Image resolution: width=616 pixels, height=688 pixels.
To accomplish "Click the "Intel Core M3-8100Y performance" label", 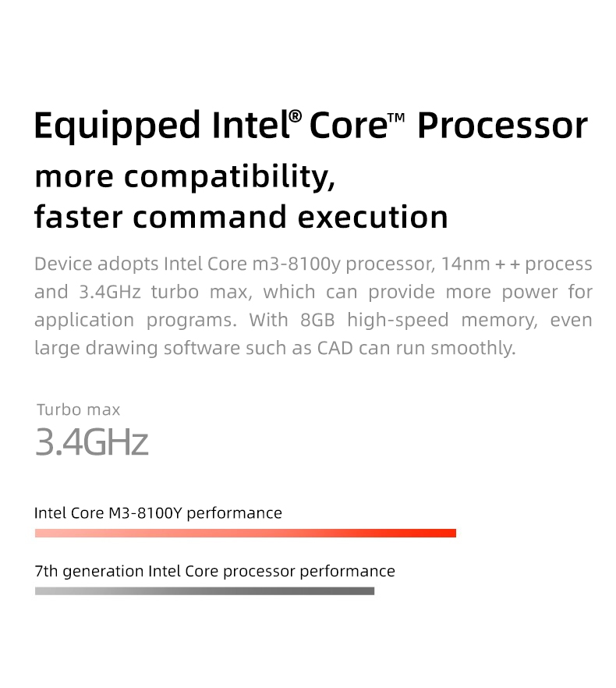I will [158, 513].
